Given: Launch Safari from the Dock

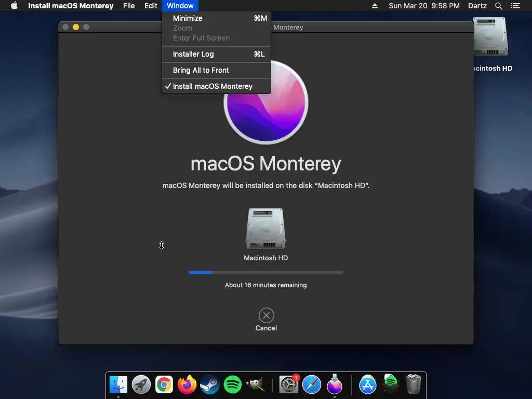Looking at the screenshot, I should [312, 384].
